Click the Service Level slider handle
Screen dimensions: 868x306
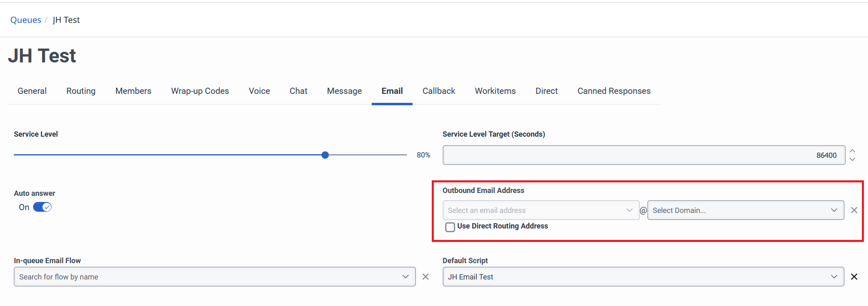(x=325, y=155)
